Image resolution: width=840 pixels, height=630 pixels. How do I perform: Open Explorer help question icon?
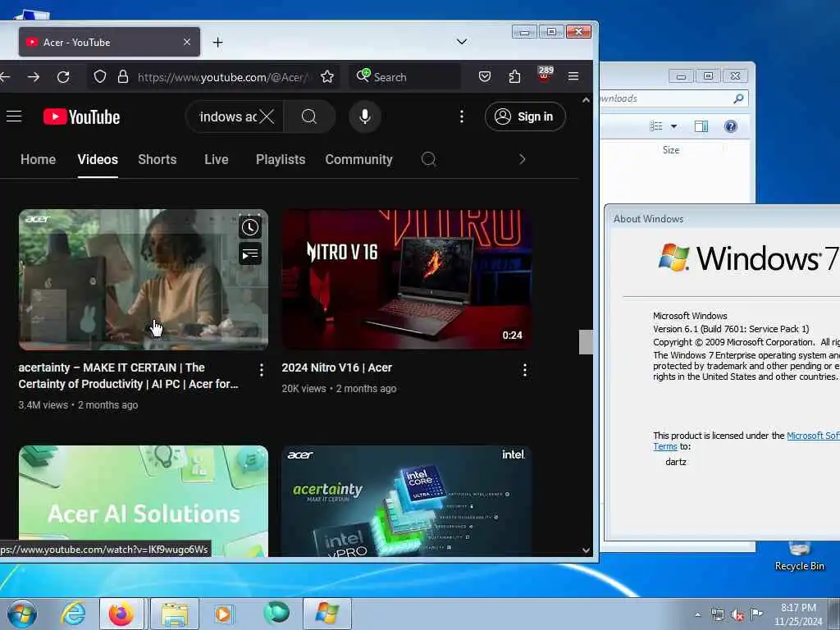coord(730,126)
